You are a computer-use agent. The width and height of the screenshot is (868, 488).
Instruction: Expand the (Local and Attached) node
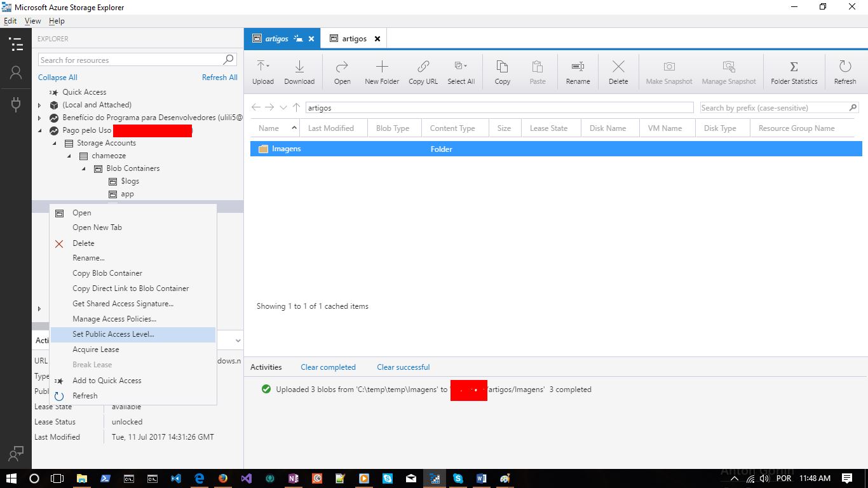39,105
